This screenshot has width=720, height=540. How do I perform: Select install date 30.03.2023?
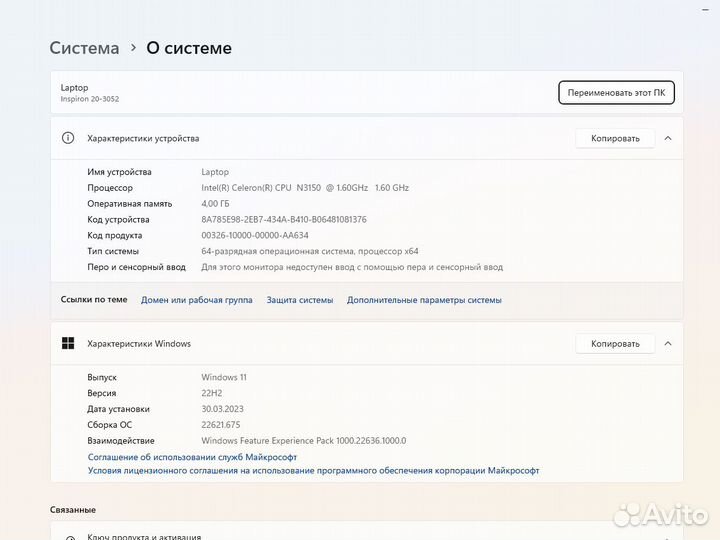(222, 409)
